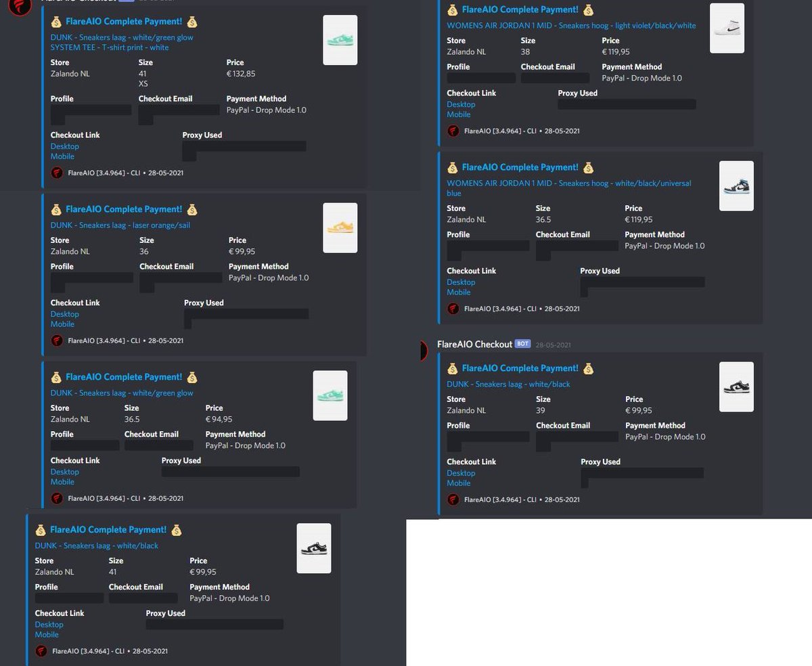Click FlareAIO Complete Payment title in size 39 order
This screenshot has height=666, width=812.
520,368
